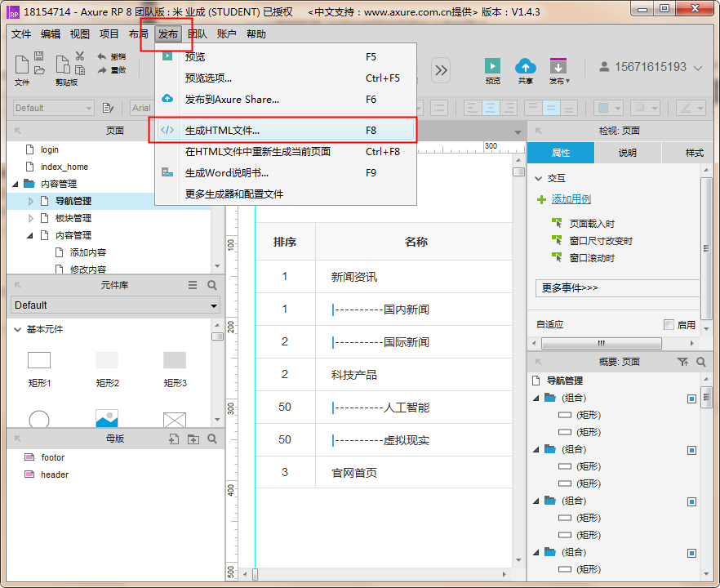
Task: Click the add master icon in 母版 panel
Action: click(x=173, y=439)
